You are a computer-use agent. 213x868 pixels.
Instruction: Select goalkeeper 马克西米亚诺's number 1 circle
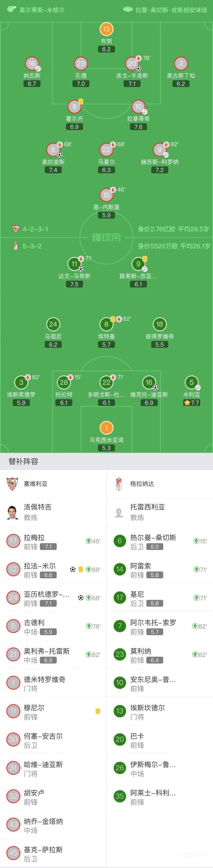point(106,428)
